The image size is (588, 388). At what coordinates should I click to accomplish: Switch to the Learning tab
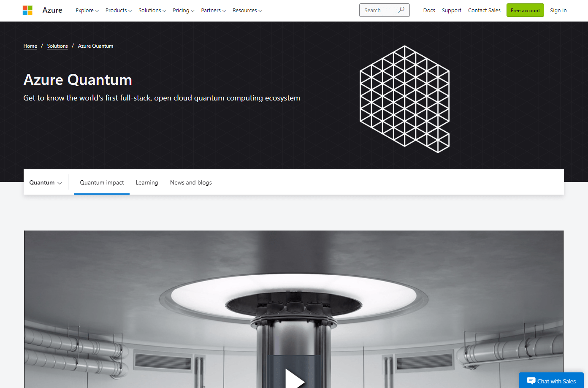coord(146,182)
